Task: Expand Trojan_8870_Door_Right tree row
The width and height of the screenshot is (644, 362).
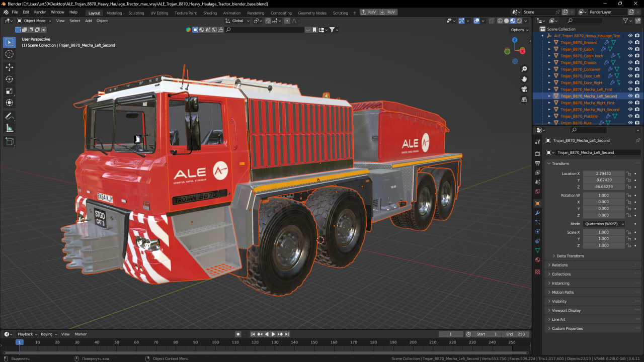Action: (549, 82)
